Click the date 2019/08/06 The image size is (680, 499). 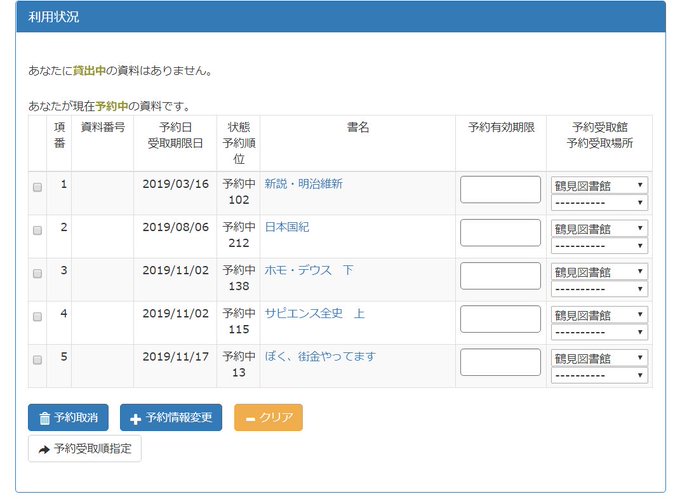176,227
